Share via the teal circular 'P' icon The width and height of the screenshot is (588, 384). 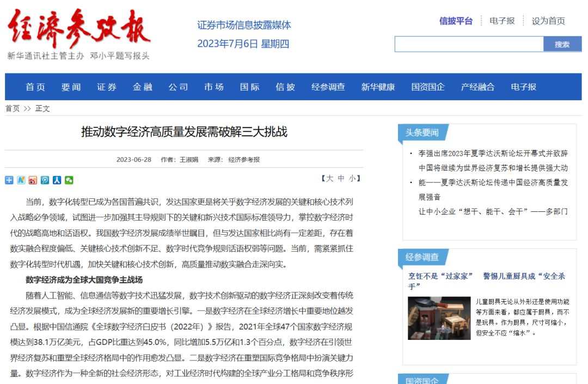tap(45, 180)
